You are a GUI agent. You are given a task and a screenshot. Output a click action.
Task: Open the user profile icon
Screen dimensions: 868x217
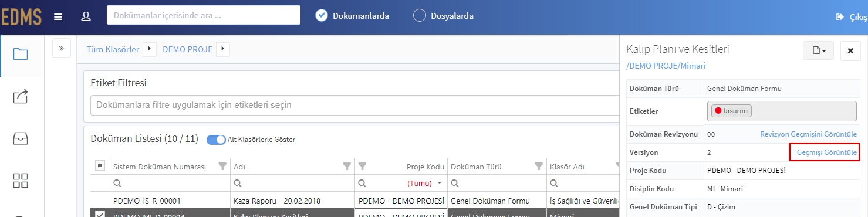tap(86, 16)
